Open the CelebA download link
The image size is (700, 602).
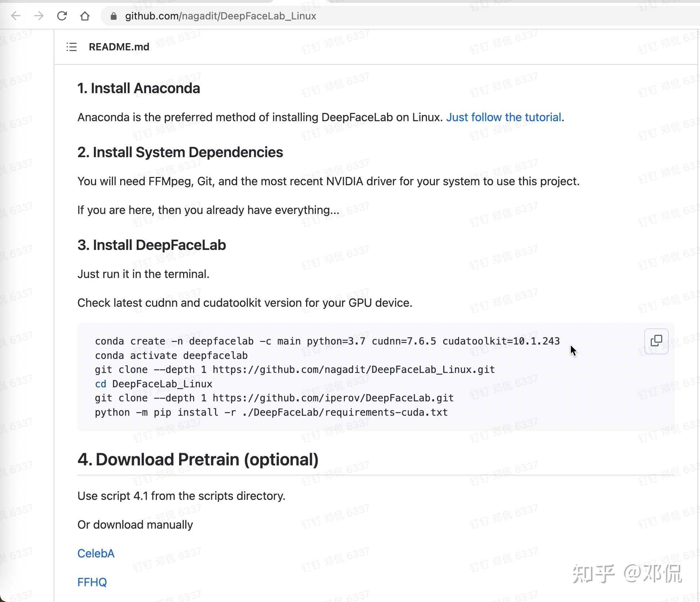[x=96, y=553]
